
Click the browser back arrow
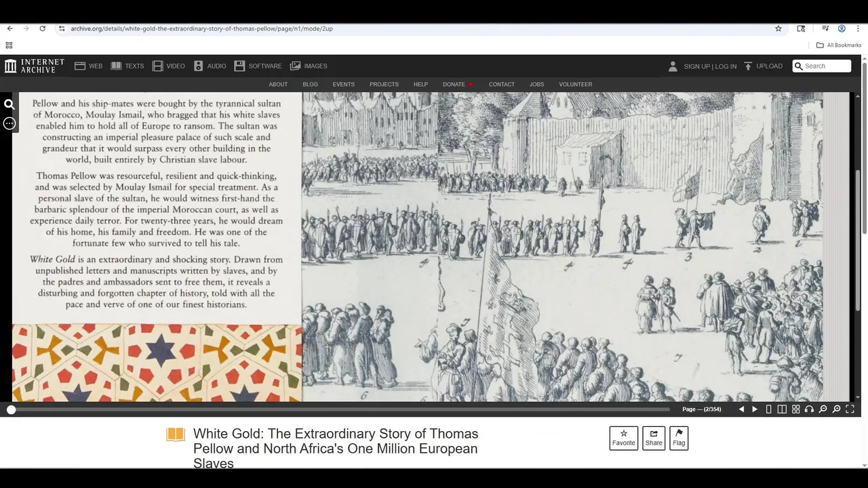click(x=9, y=28)
